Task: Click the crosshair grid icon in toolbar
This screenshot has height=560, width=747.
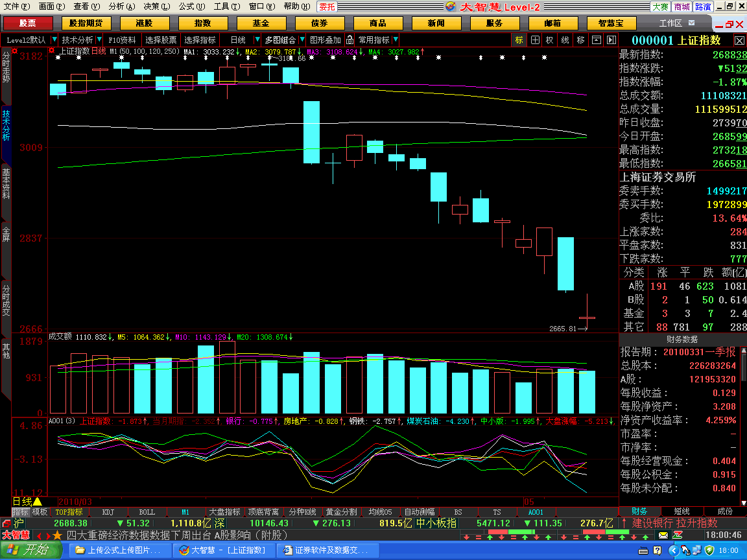Action: click(535, 40)
